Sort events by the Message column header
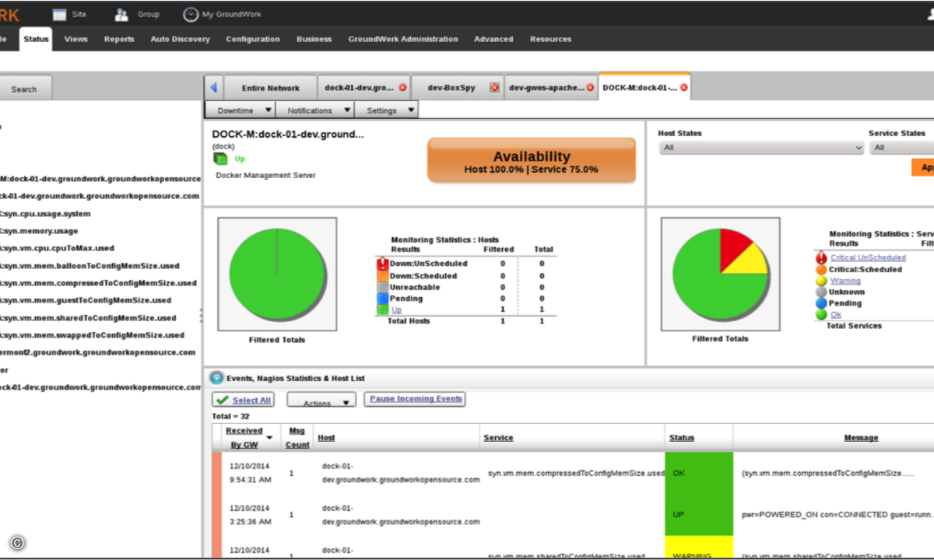The height and width of the screenshot is (560, 934). [x=861, y=438]
